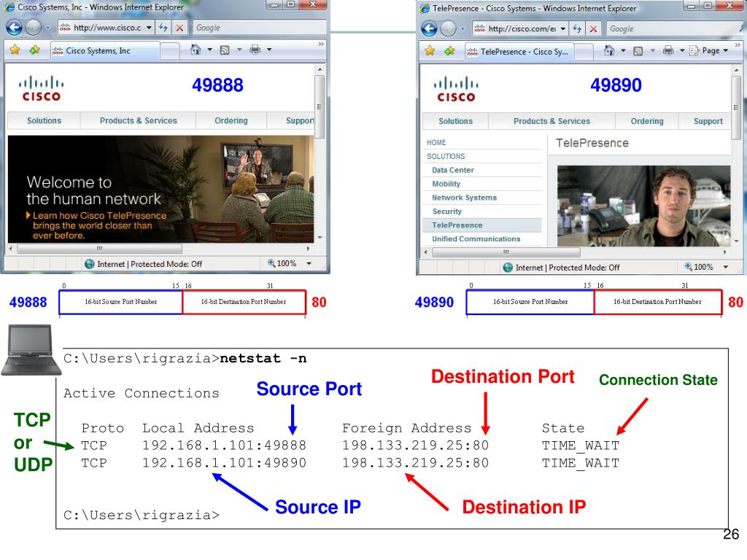Viewport: 747px width, 560px height.
Task: Click Network Systems sidebar link
Action: 464,198
